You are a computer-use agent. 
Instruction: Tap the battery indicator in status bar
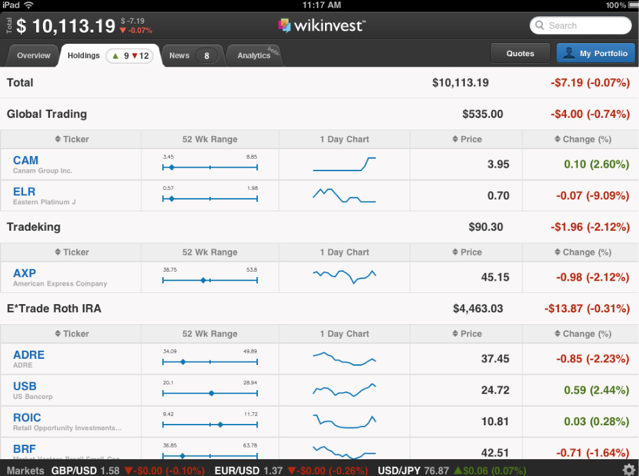click(633, 5)
